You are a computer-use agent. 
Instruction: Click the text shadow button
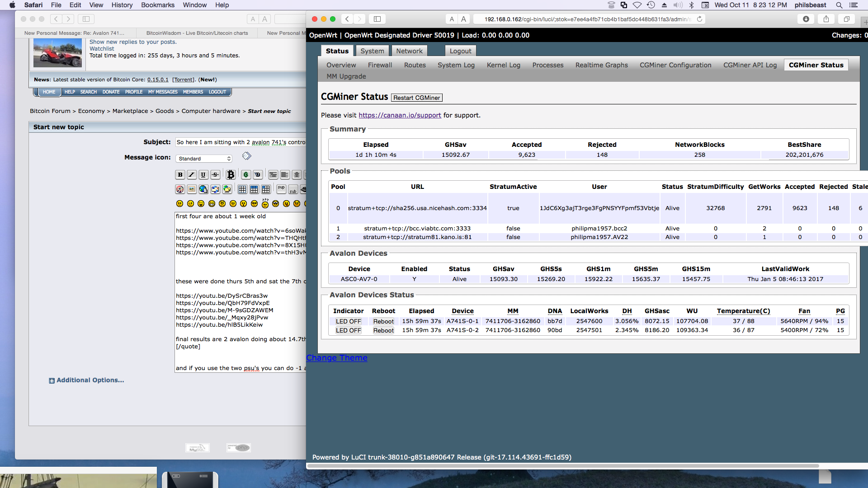click(257, 175)
